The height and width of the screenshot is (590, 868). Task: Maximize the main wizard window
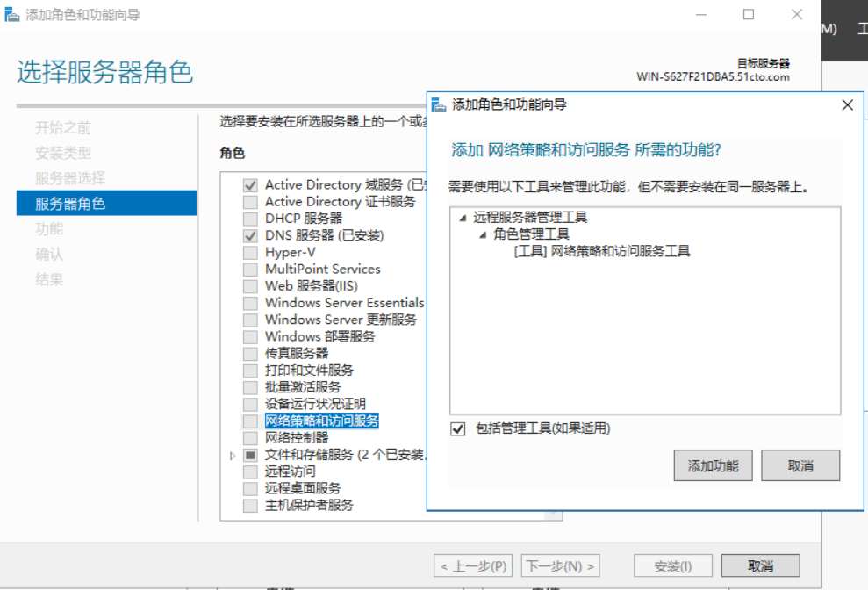pyautogui.click(x=749, y=15)
